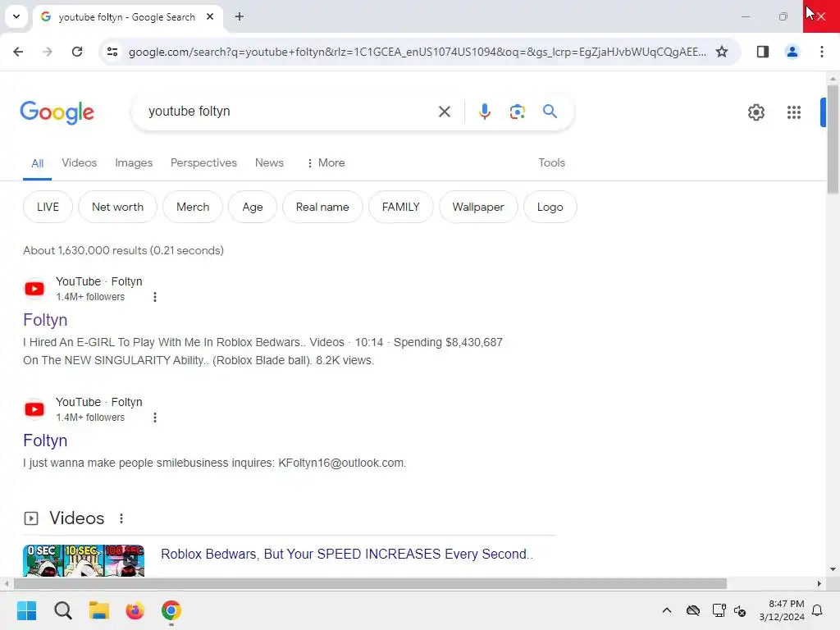This screenshot has width=840, height=630.
Task: Focus the search field containing youtube foltyn
Action: tap(290, 112)
